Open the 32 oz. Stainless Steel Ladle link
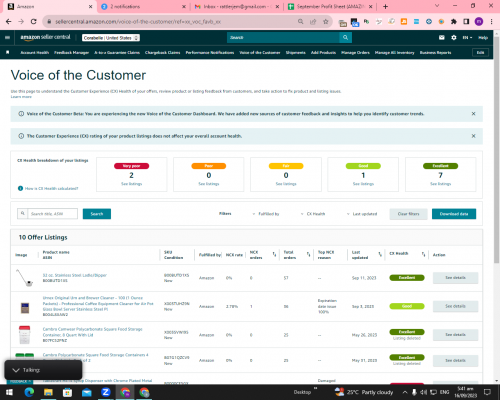The image size is (500, 400). coord(74,275)
